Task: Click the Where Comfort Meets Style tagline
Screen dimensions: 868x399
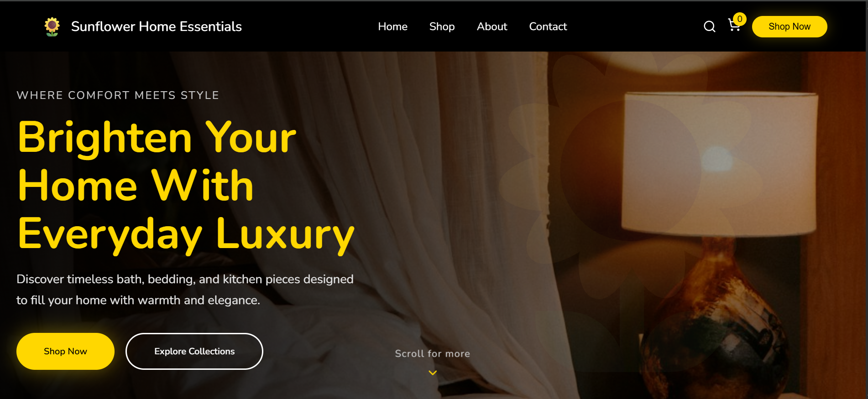Action: [118, 95]
